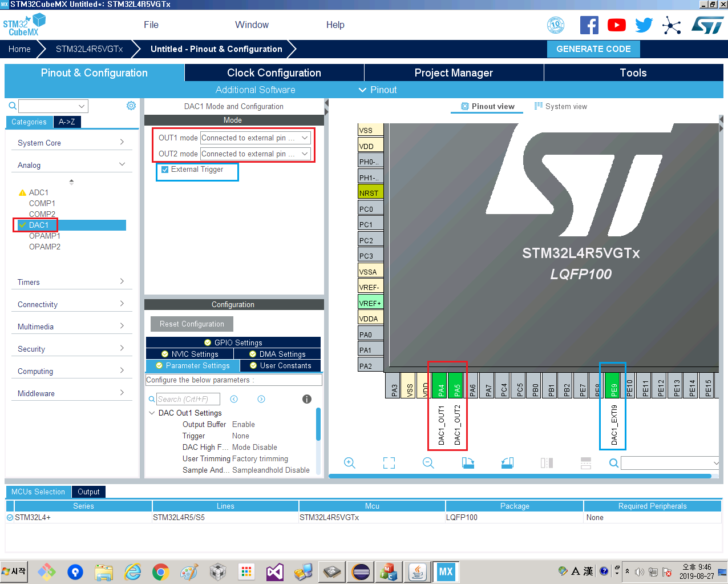Switch to the MCUs Selection tab
The image size is (728, 584).
38,492
